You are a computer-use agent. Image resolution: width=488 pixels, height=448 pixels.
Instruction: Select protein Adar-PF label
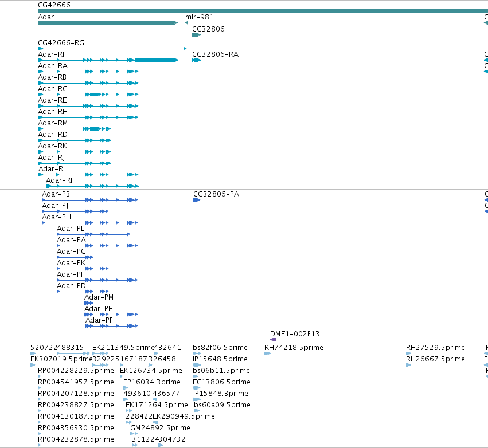click(99, 321)
